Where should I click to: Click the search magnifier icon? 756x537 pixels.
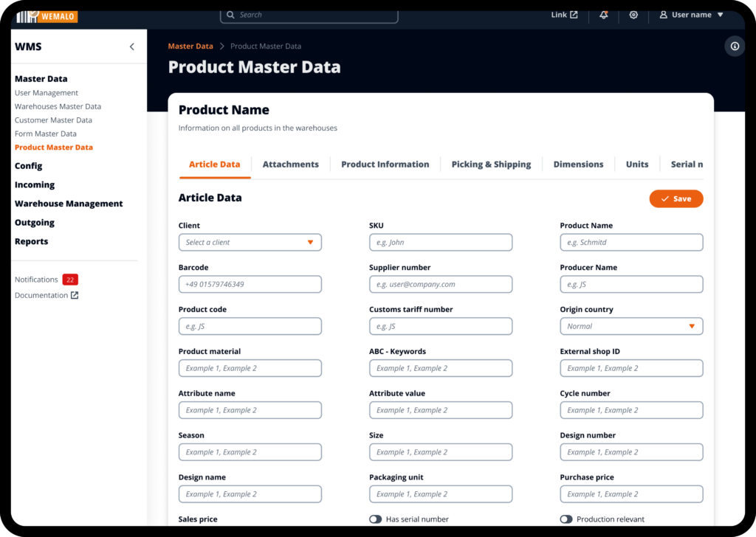[231, 15]
